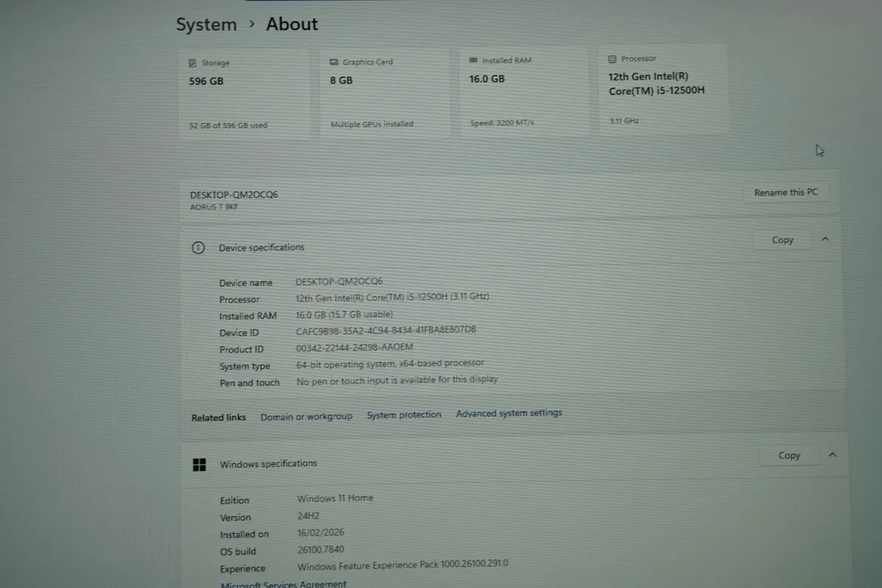Click the Windows logo icon

(x=199, y=465)
